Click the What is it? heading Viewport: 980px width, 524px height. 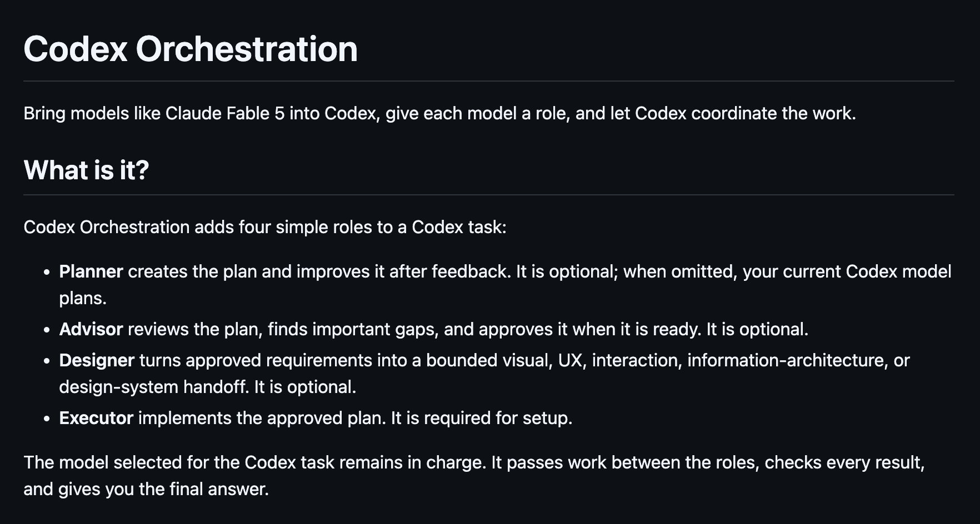[x=86, y=170]
